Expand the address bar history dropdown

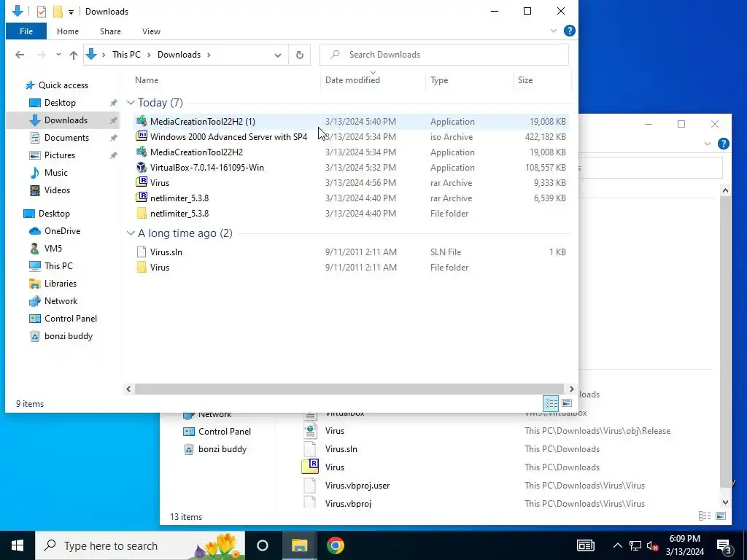(278, 55)
